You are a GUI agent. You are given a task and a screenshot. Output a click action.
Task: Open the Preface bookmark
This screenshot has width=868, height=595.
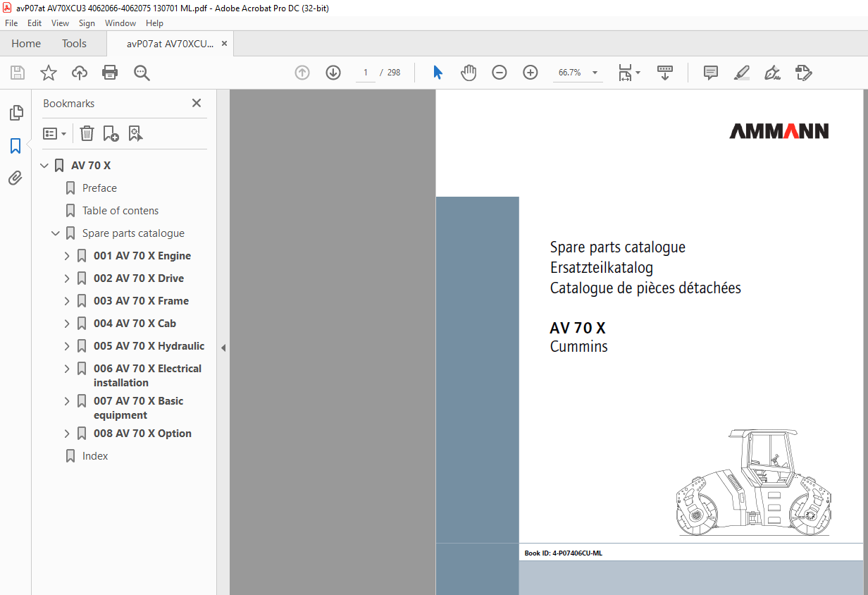coord(99,188)
